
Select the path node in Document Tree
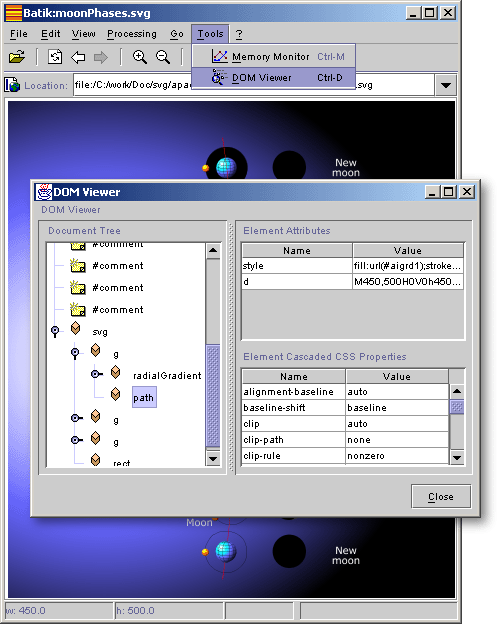144,398
